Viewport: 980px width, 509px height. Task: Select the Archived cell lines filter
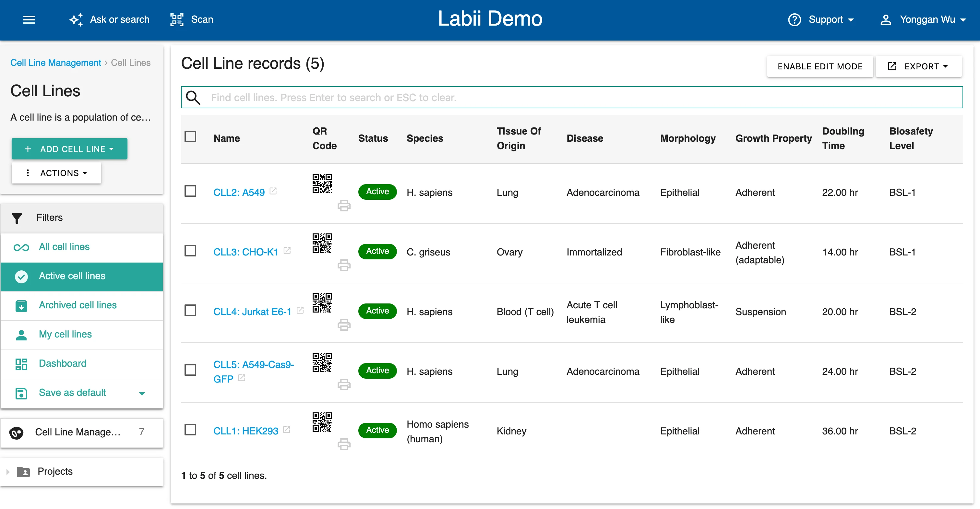click(78, 305)
